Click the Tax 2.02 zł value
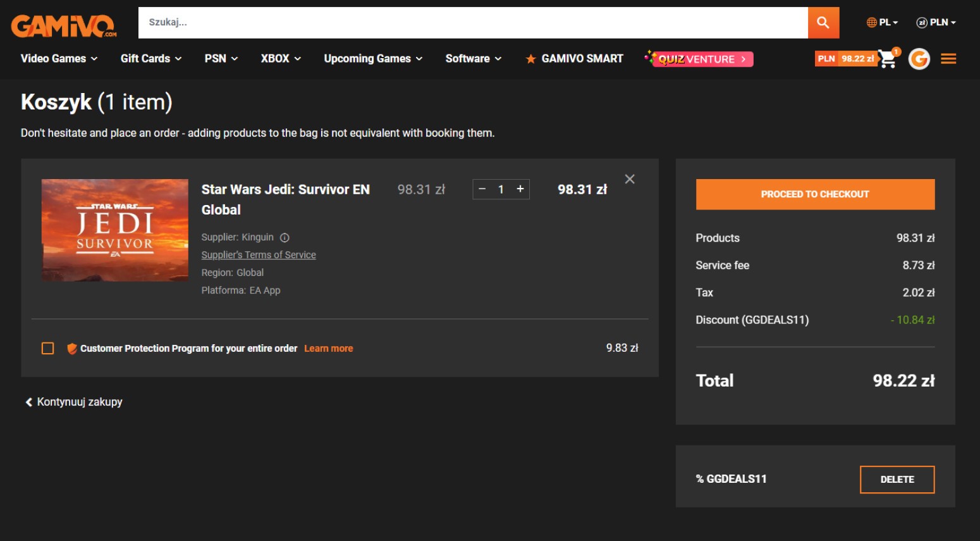The width and height of the screenshot is (980, 541). coord(918,293)
